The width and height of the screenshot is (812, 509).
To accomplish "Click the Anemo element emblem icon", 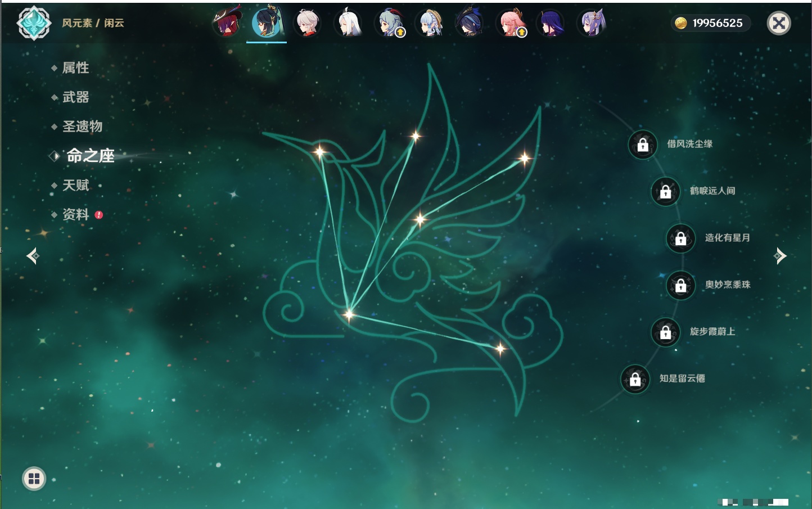I will pyautogui.click(x=34, y=23).
